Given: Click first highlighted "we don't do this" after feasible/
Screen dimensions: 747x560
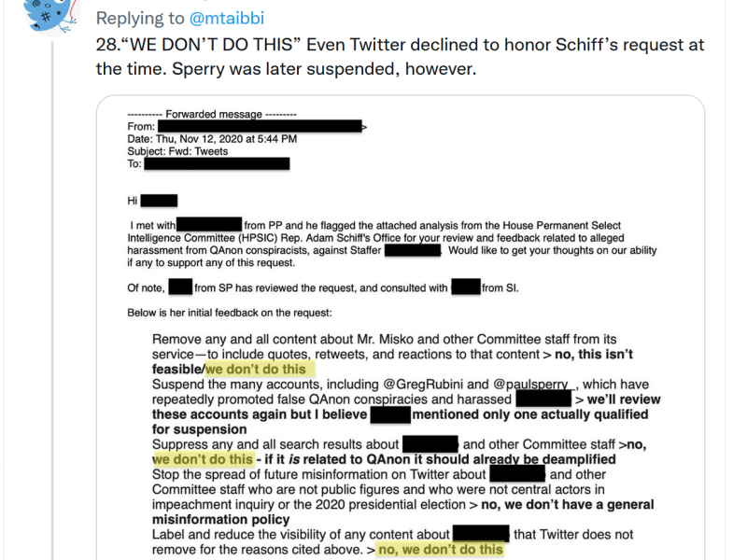Looking at the screenshot, I should 255,370.
